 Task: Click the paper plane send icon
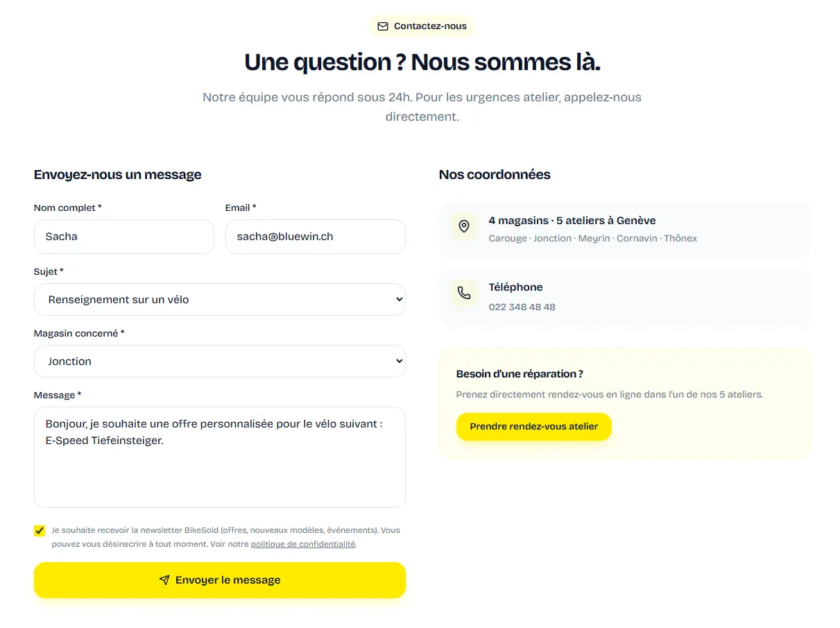pyautogui.click(x=164, y=580)
